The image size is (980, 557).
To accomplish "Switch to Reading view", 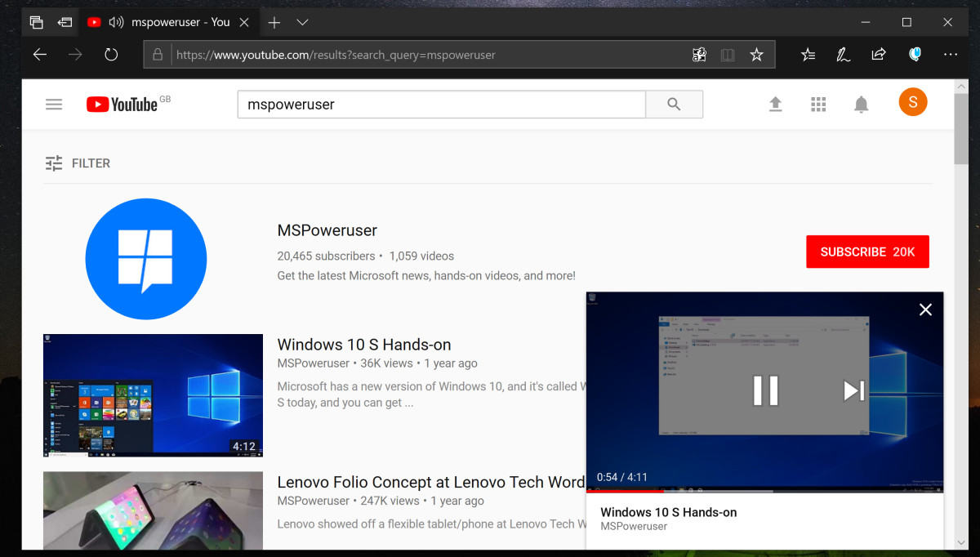I will click(x=728, y=55).
